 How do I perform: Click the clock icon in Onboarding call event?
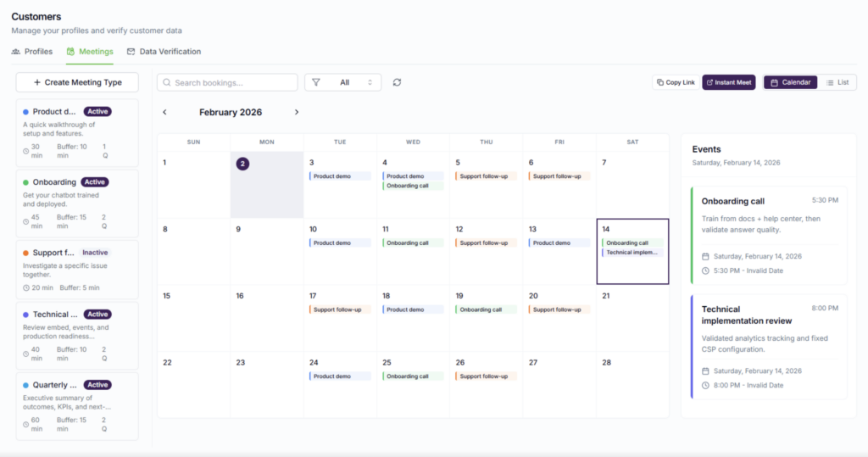(x=705, y=270)
